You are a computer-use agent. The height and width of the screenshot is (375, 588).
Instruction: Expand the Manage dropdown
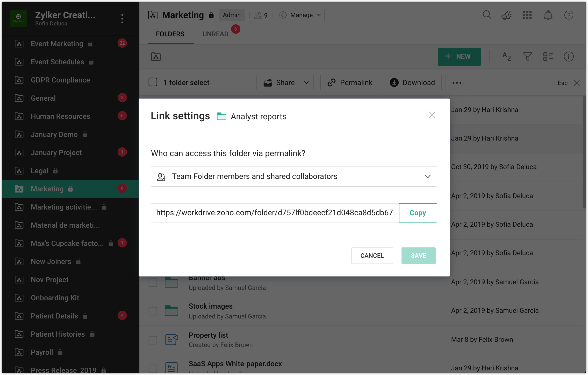(300, 15)
